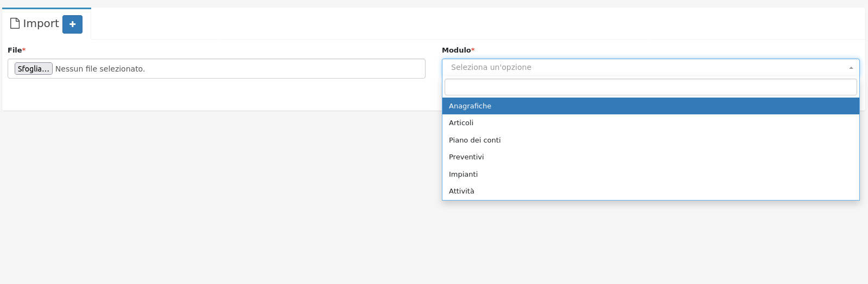
Task: Open the Import tab title
Action: pyautogui.click(x=41, y=24)
